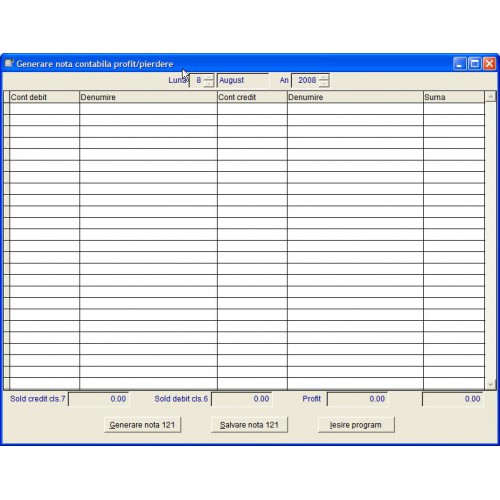Select the Suma column header
This screenshot has width=500, height=500.
click(454, 97)
